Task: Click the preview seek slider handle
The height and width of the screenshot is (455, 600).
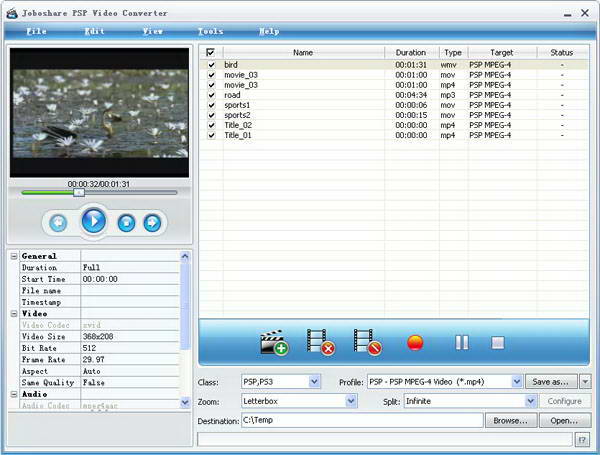Action: (79, 192)
